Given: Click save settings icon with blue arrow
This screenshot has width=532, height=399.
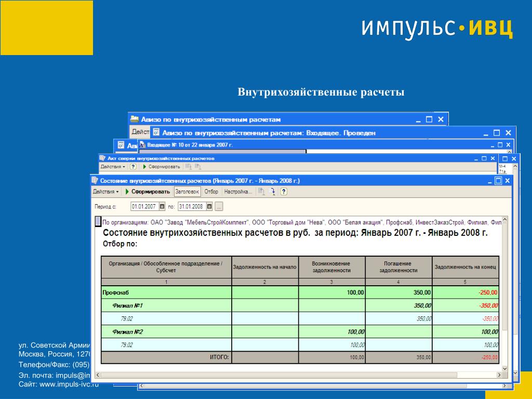Looking at the screenshot, I should click(x=272, y=192).
